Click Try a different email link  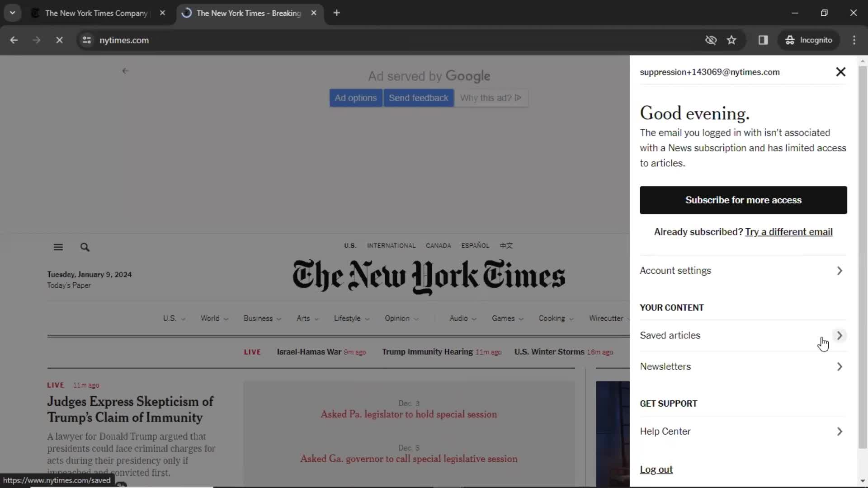tap(789, 232)
